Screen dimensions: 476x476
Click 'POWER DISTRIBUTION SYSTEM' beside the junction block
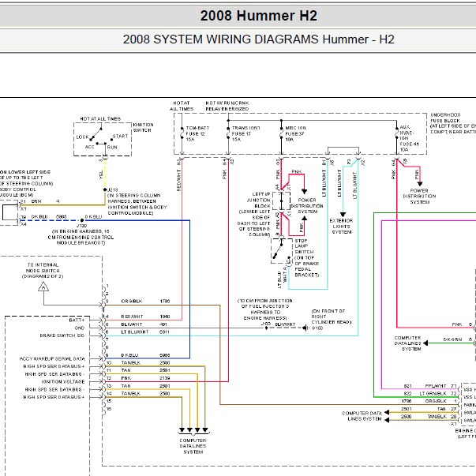coord(307,206)
